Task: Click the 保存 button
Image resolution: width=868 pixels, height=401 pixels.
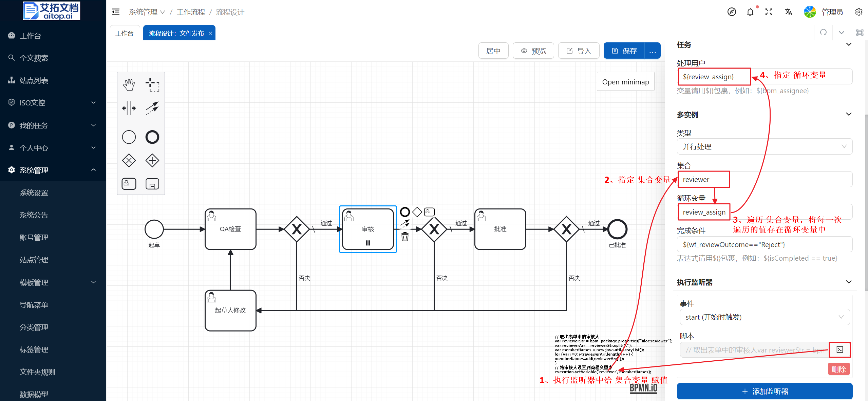Action: point(624,51)
